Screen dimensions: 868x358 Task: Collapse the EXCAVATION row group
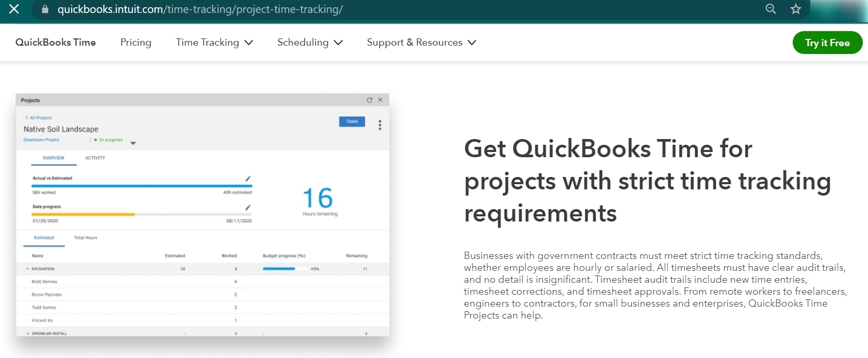coord(28,269)
